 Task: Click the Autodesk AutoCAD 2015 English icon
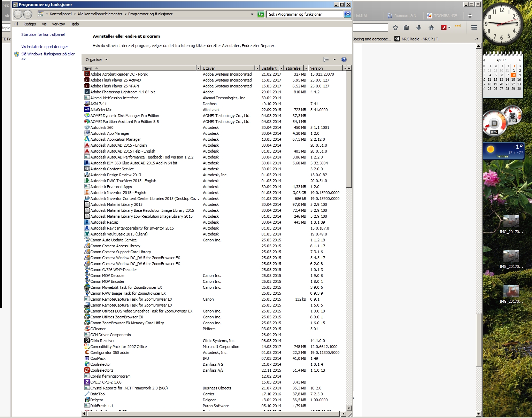coord(87,145)
